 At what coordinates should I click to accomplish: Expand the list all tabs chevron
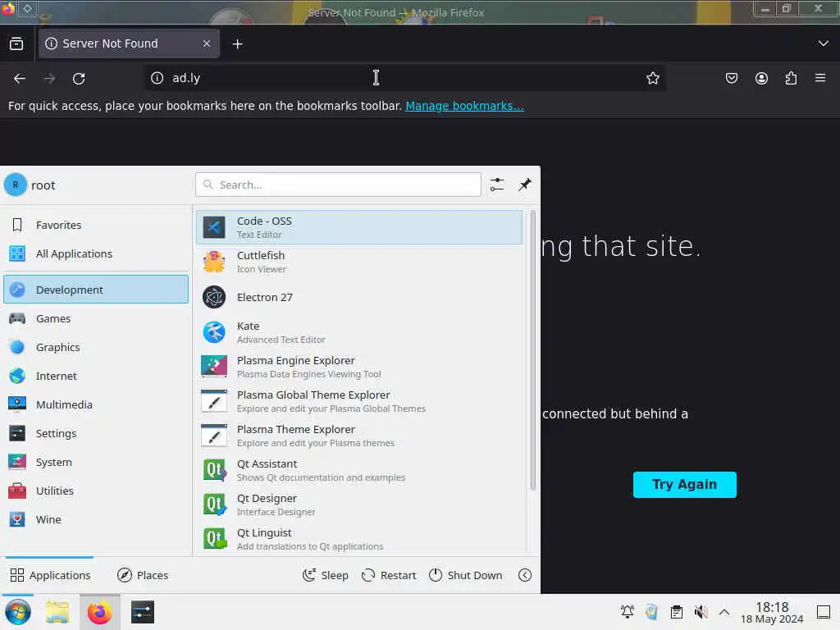824,43
